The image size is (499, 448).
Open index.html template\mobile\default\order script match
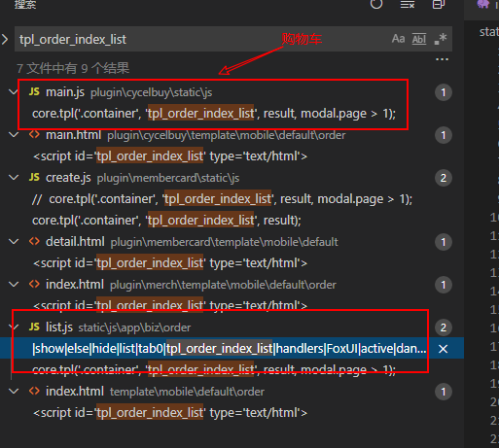(x=170, y=413)
